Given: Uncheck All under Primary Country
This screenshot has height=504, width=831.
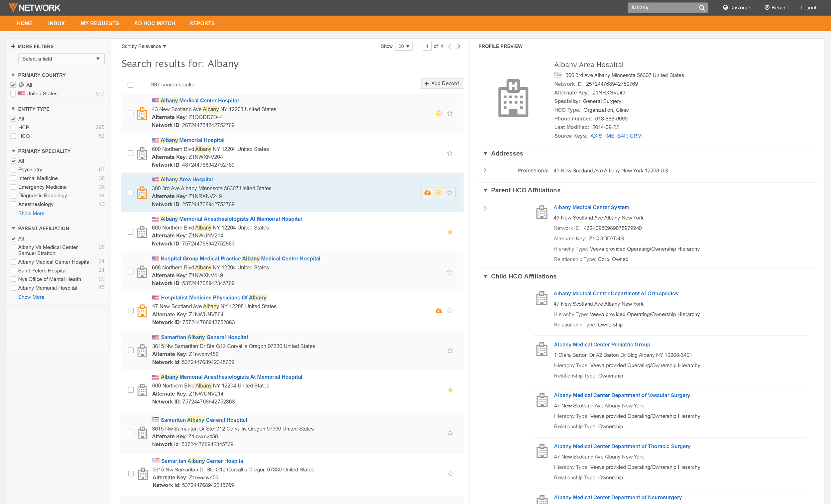Looking at the screenshot, I should 13,85.
